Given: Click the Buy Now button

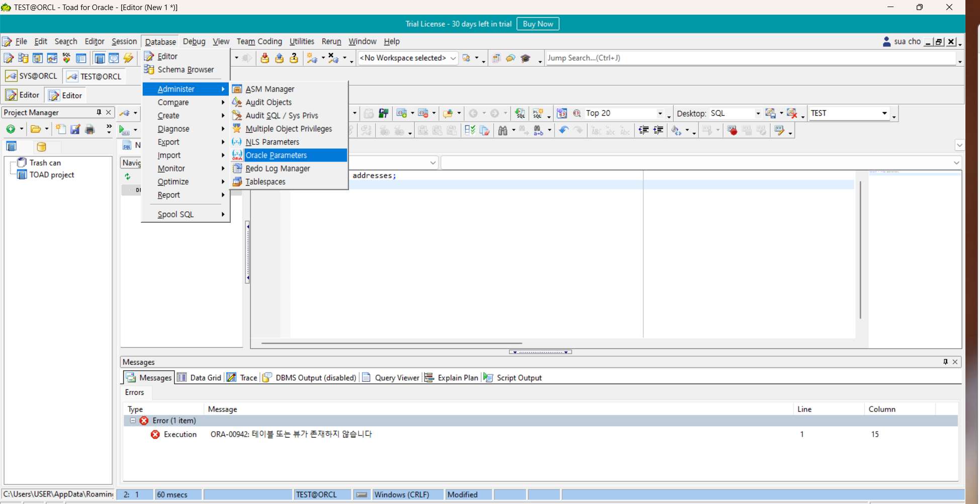Looking at the screenshot, I should tap(538, 24).
